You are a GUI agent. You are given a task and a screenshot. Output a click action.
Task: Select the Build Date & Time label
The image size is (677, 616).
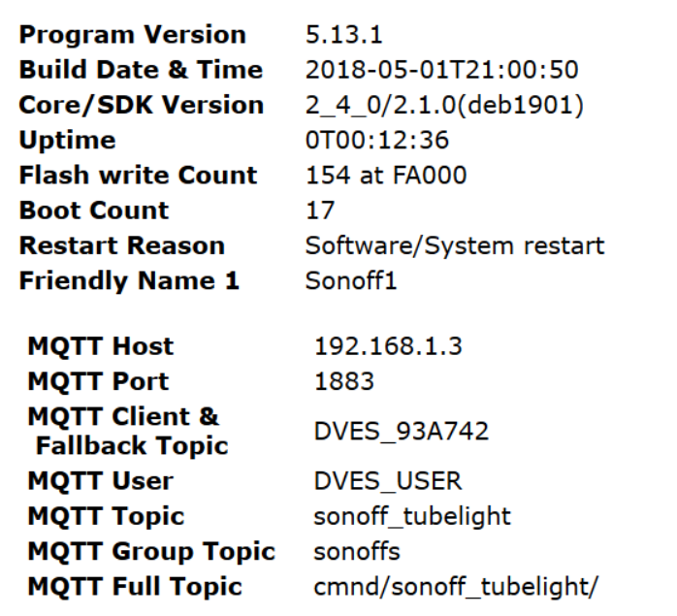point(141,70)
